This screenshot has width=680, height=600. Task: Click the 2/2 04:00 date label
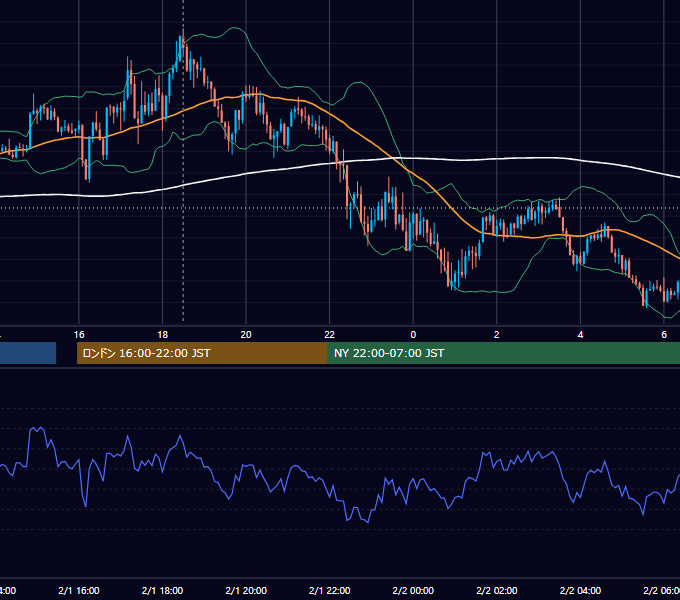tap(580, 590)
